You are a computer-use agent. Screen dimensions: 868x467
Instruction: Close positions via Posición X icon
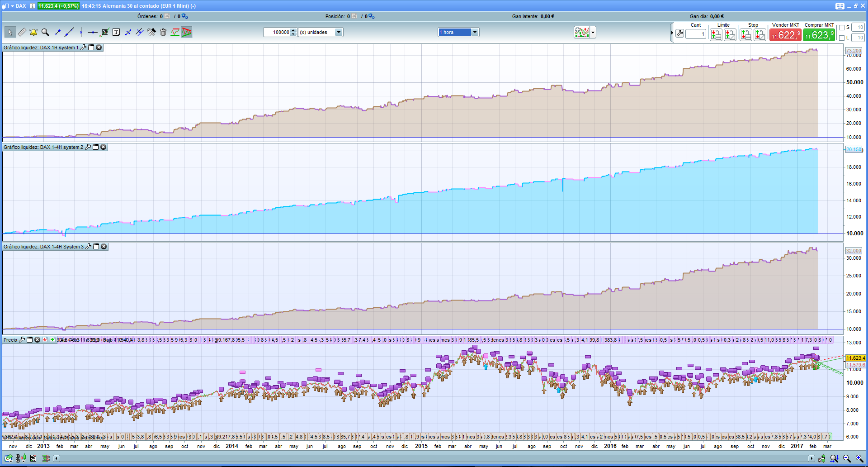point(354,16)
